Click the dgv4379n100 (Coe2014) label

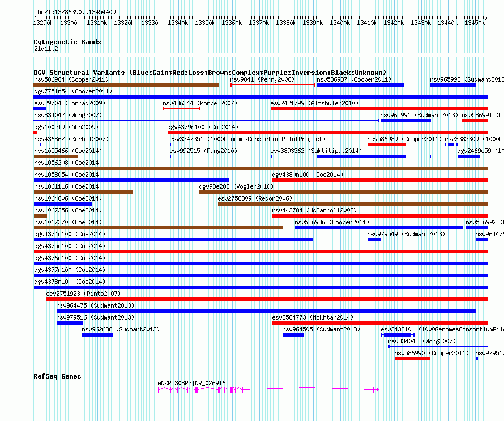[203, 127]
